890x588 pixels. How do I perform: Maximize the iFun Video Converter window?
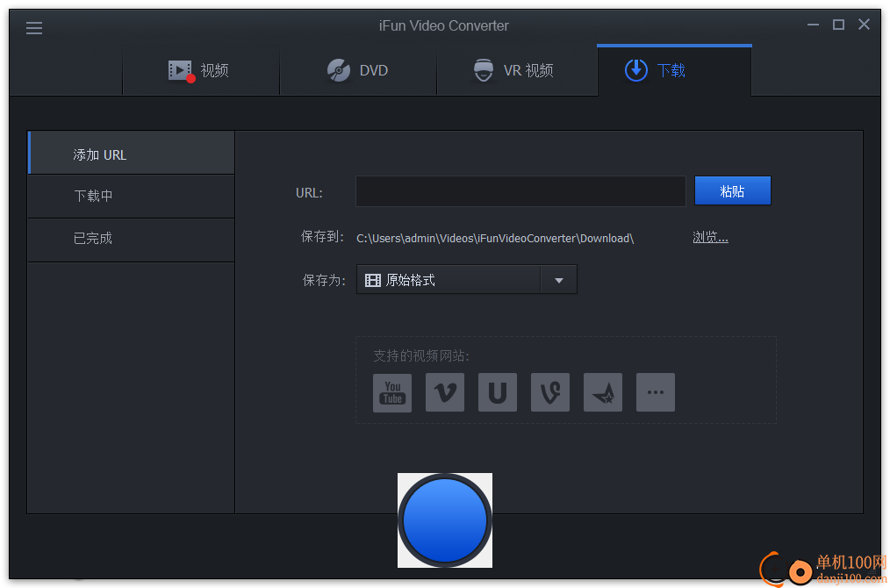tap(838, 25)
